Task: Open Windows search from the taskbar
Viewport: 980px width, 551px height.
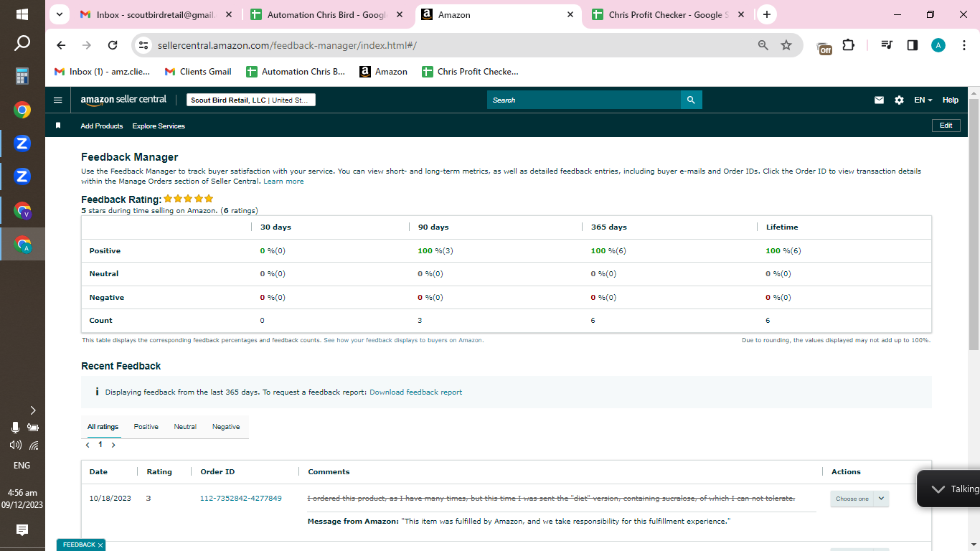Action: tap(22, 44)
